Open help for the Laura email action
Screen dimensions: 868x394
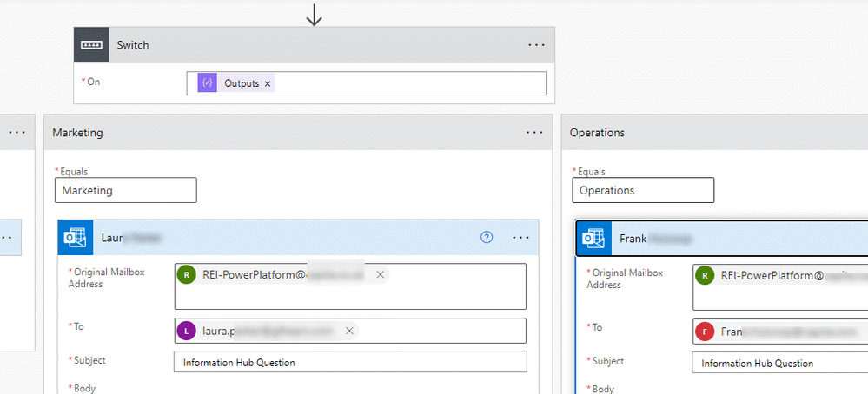(x=487, y=238)
